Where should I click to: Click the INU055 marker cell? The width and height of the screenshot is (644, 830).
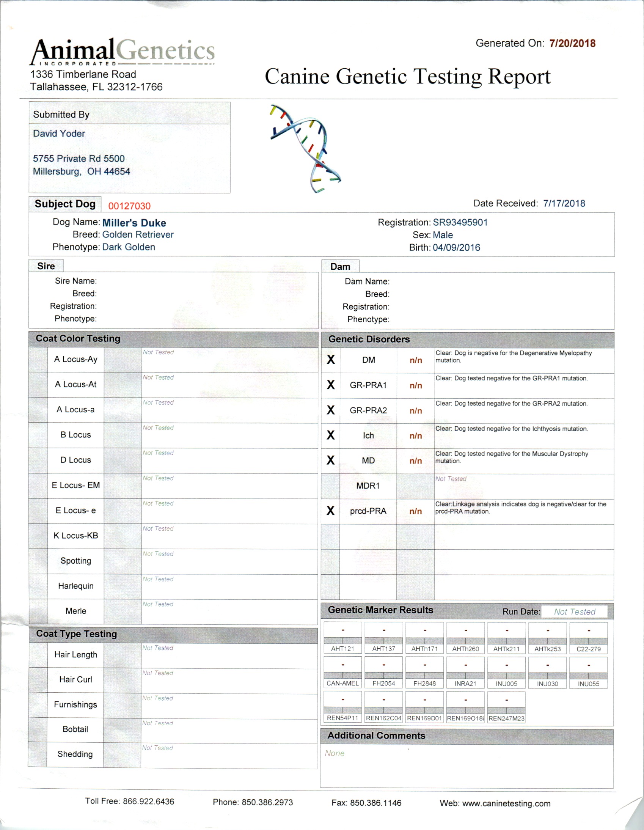[589, 672]
